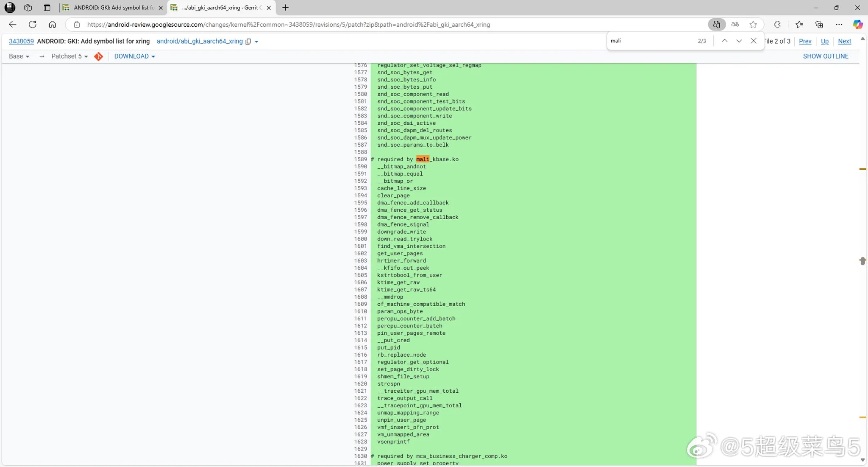This screenshot has width=868, height=467.
Task: Click the orange Gerrit diff icon
Action: coord(98,56)
